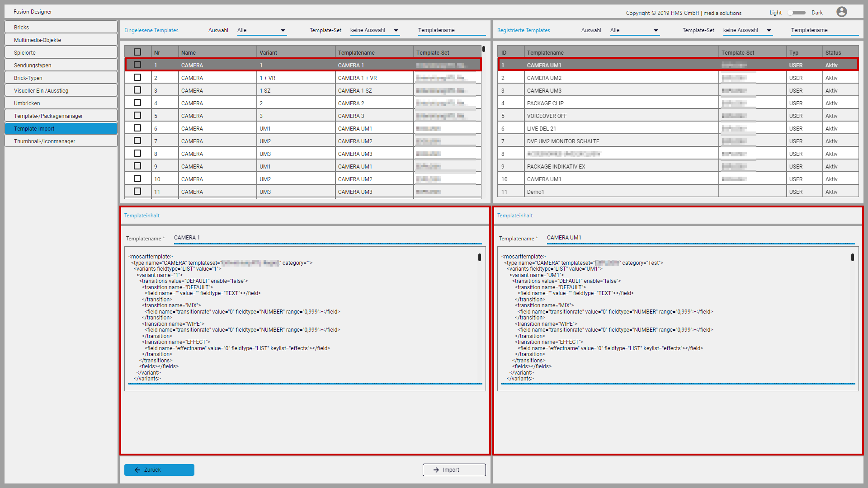Check the checkbox for row 5 CAMERA 3
This screenshot has width=868, height=488.
tap(137, 115)
